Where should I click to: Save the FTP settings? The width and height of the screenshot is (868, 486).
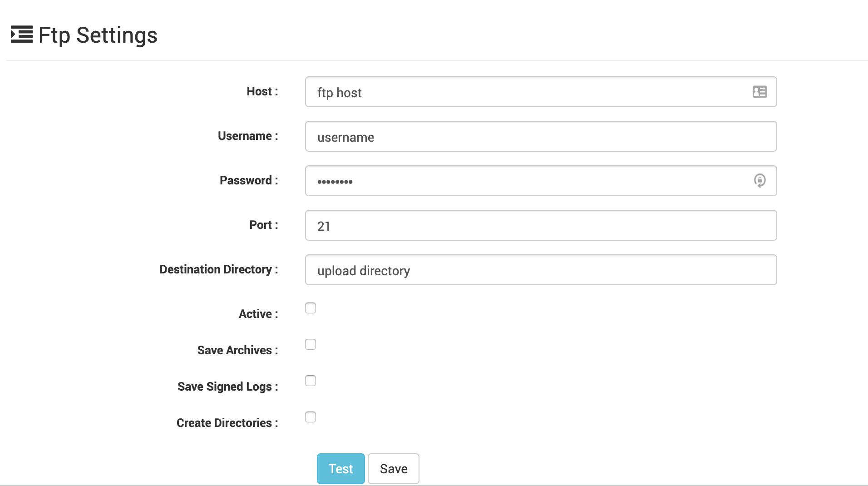pyautogui.click(x=394, y=469)
